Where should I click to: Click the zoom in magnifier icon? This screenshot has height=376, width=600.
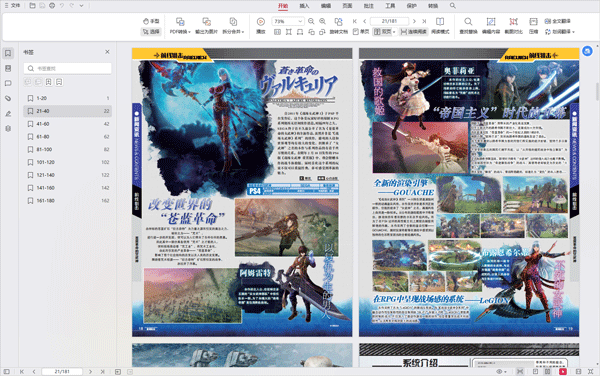click(x=323, y=21)
